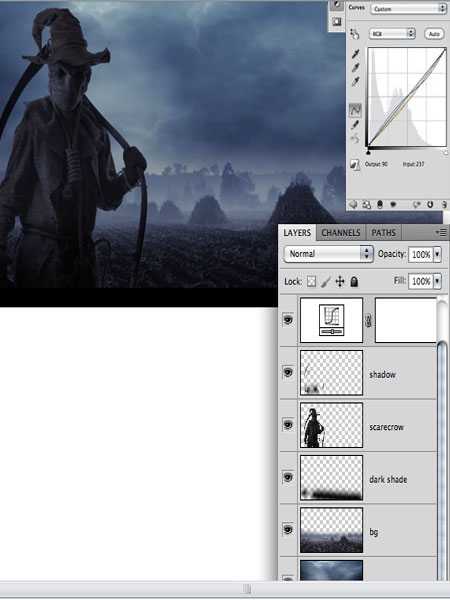Open the Normal blend mode dropdown

click(x=329, y=254)
